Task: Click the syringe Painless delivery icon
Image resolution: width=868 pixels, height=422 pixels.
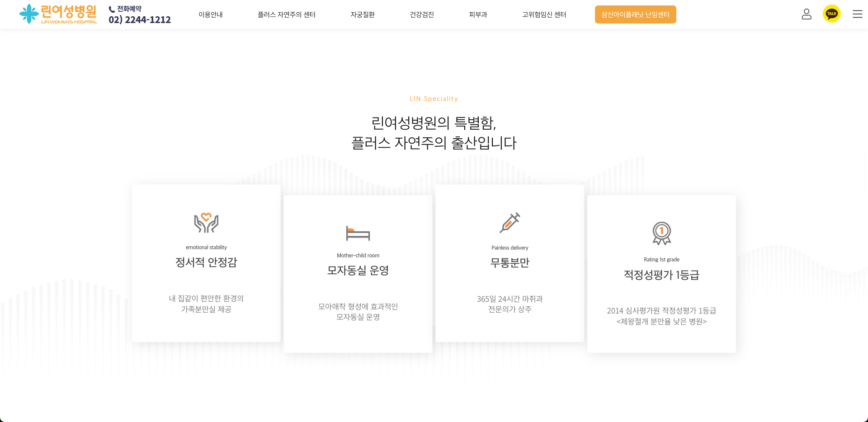Action: click(x=510, y=223)
